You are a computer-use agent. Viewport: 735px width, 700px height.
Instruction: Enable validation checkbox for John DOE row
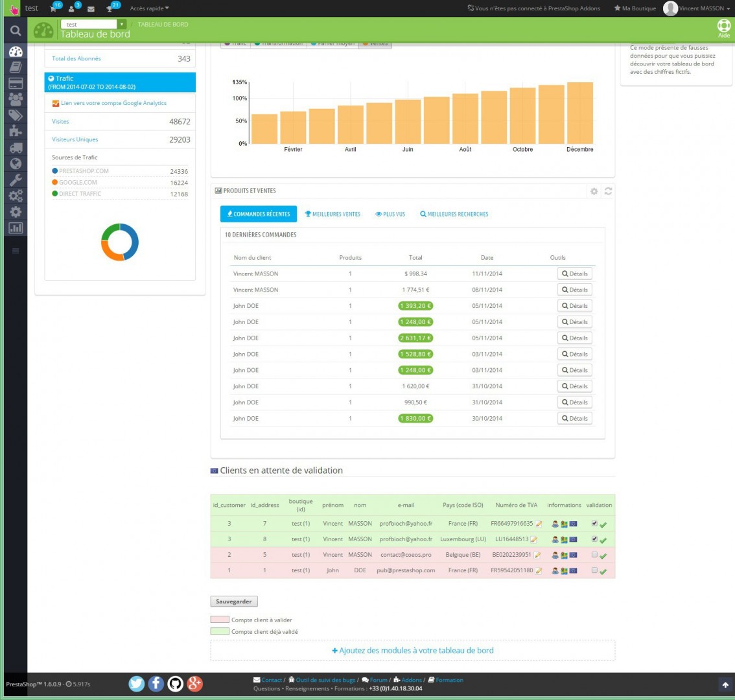click(x=594, y=570)
